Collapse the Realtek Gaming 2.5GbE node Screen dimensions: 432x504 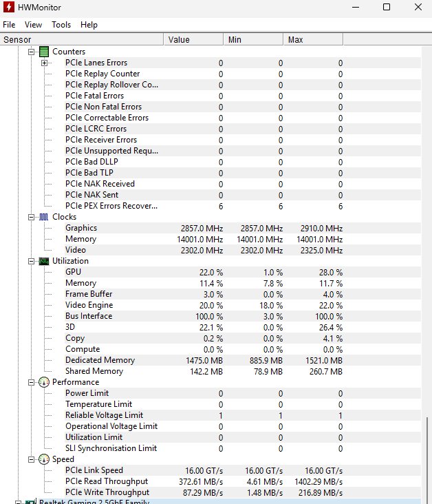[x=19, y=503]
